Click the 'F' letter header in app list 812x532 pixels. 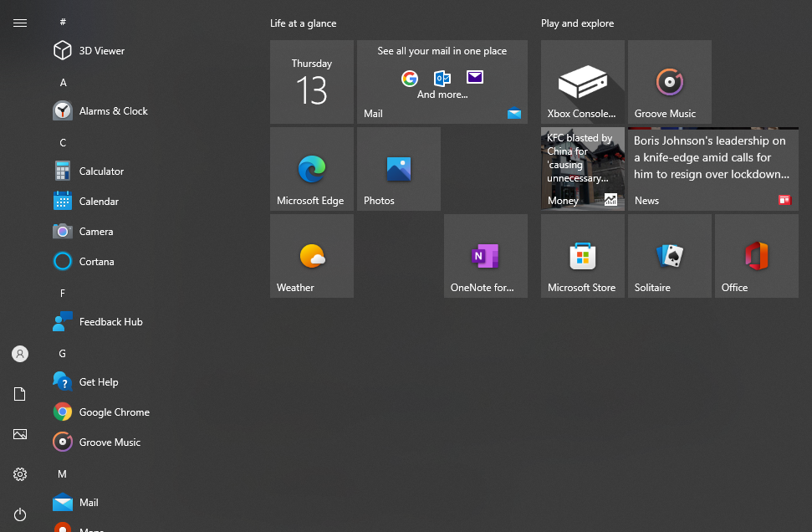coord(63,294)
